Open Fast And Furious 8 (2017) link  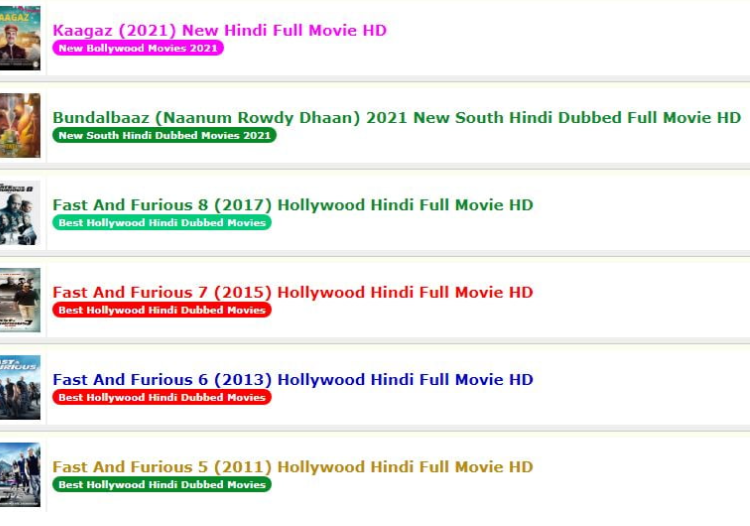293,205
